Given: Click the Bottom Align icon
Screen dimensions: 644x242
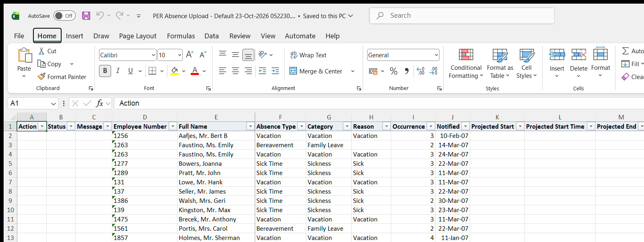Looking at the screenshot, I should 248,54.
